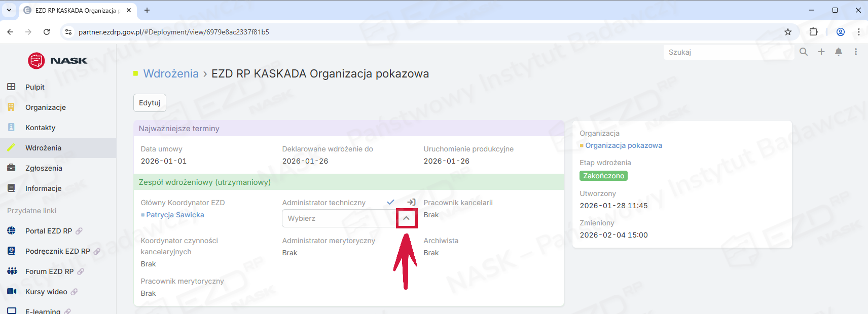Expand the Wybierz dropdown chevron
The height and width of the screenshot is (314, 868).
coord(406,218)
